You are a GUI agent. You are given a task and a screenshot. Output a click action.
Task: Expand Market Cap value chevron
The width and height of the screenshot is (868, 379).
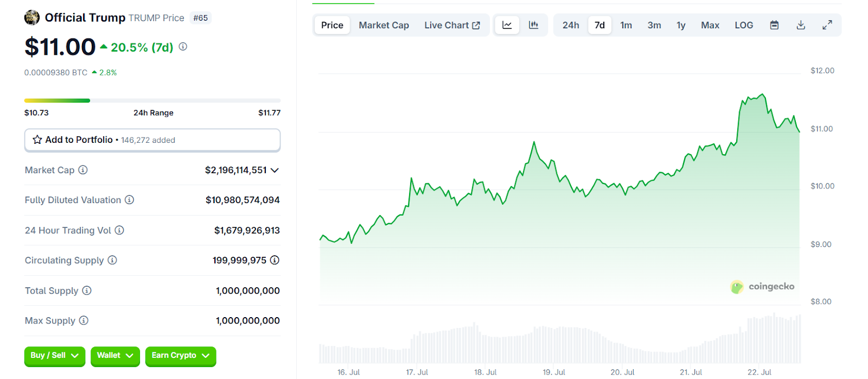pos(275,170)
